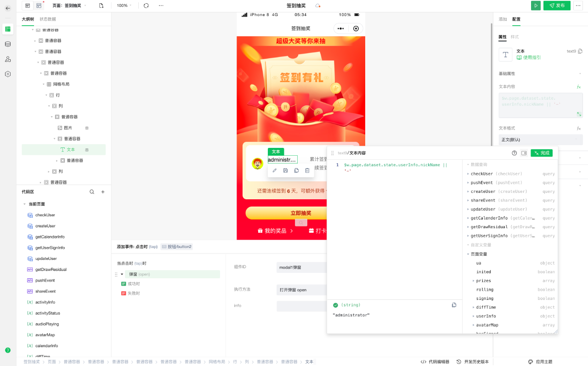This screenshot has height=366, width=588.
Task: Open 文本格式 正文(默认) dropdown
Action: (541, 140)
